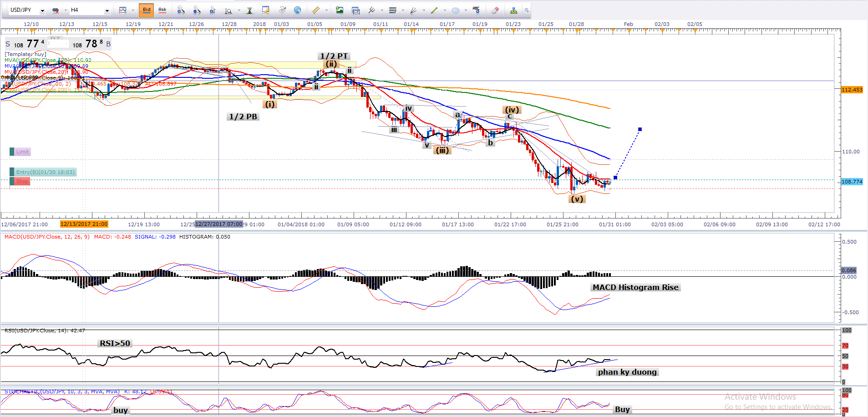Click the zoom in magnifier icon
The image size is (868, 417).
[181, 10]
